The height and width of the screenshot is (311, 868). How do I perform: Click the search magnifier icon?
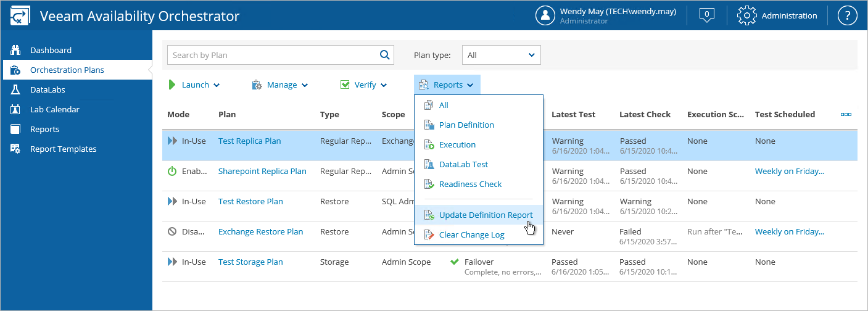coord(385,55)
